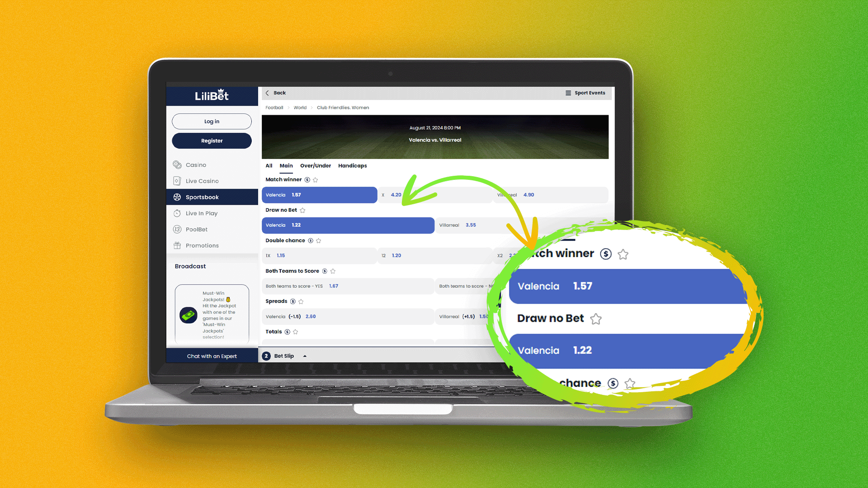Click the Promotions sidebar icon
The width and height of the screenshot is (868, 488).
pyautogui.click(x=177, y=245)
